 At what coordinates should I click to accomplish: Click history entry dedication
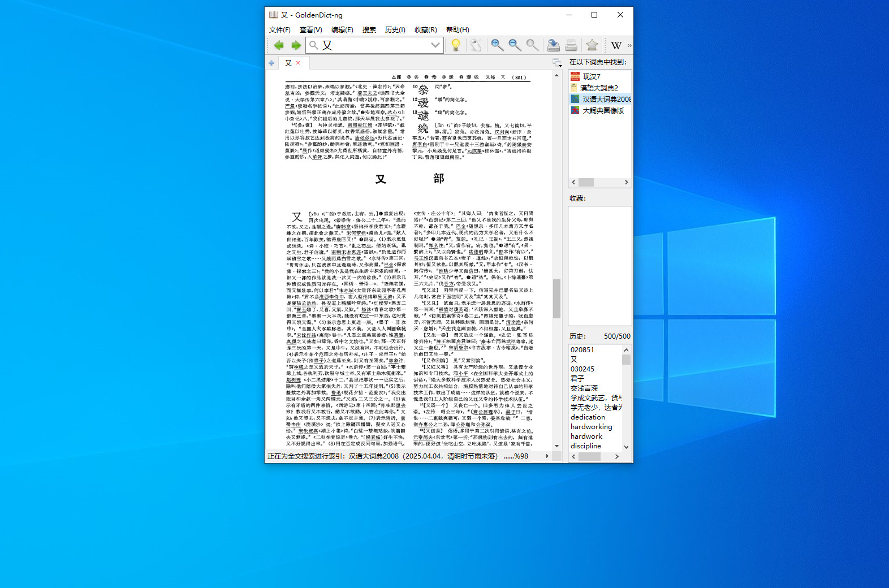point(588,417)
